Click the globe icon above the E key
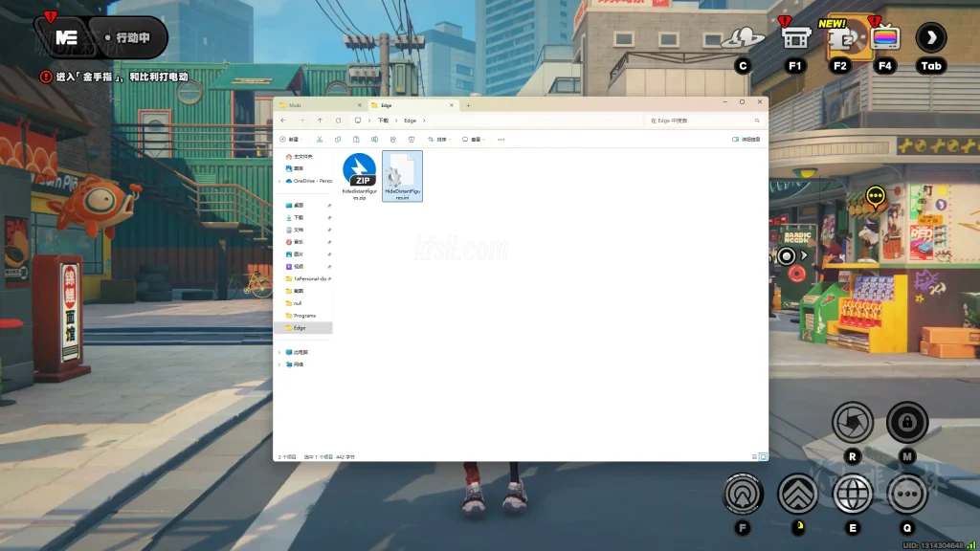Screen dimensions: 980x551 [852, 494]
